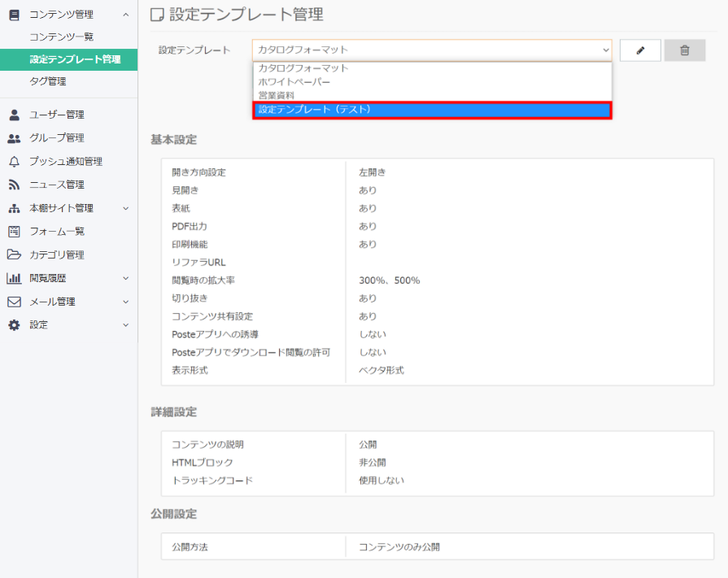Collapse the コンテンツ管理 menu section
The height and width of the screenshot is (578, 728).
pyautogui.click(x=125, y=15)
